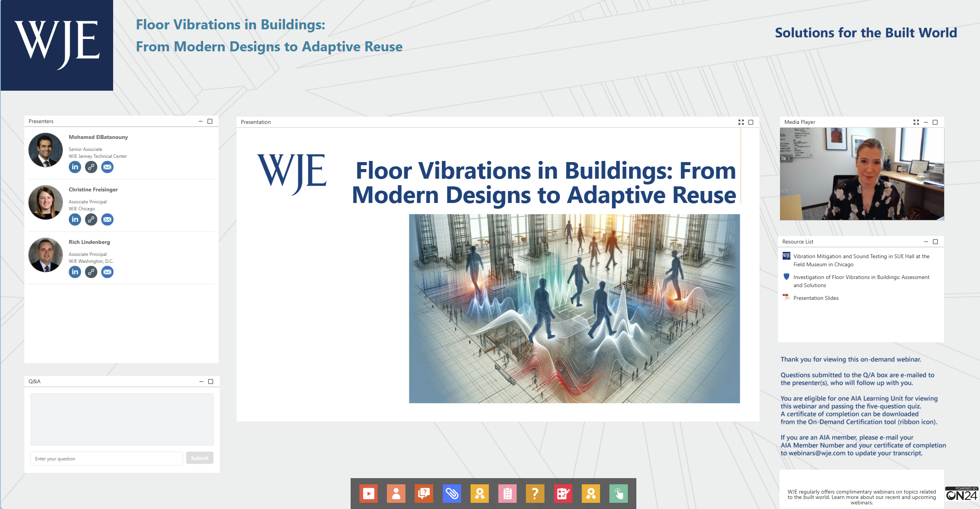The image size is (980, 509).
Task: Open Rich Lindenberg's LinkedIn profile
Action: [x=75, y=272]
